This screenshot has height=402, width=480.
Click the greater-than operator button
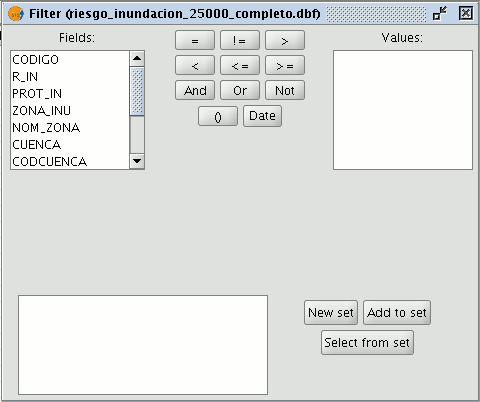click(x=285, y=40)
